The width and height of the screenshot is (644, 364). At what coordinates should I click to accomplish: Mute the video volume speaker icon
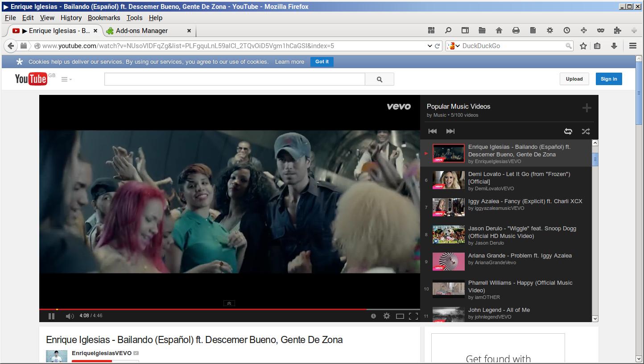pos(70,316)
